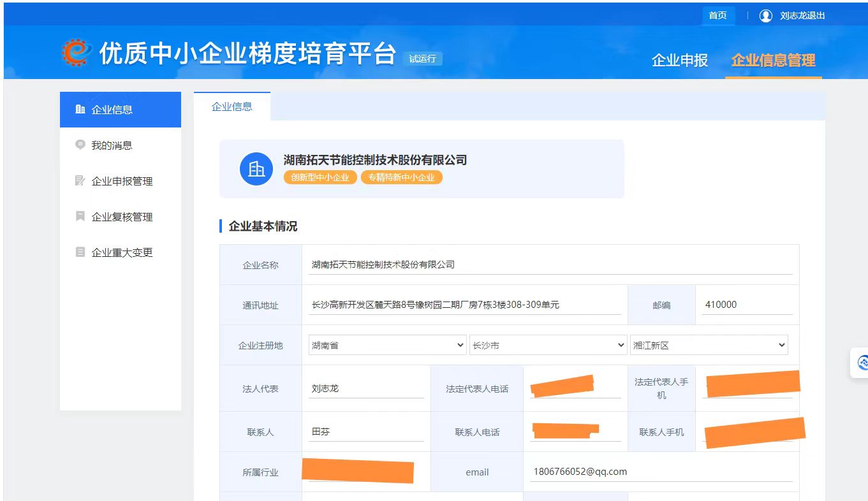
Task: Open the 企业信息 content tab
Action: pos(232,106)
